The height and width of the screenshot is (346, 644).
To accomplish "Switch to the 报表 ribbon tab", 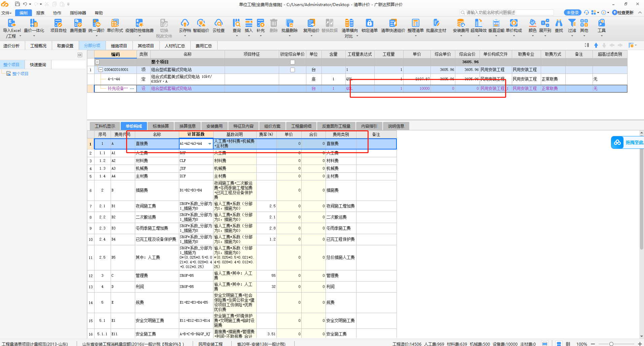I will click(x=40, y=13).
